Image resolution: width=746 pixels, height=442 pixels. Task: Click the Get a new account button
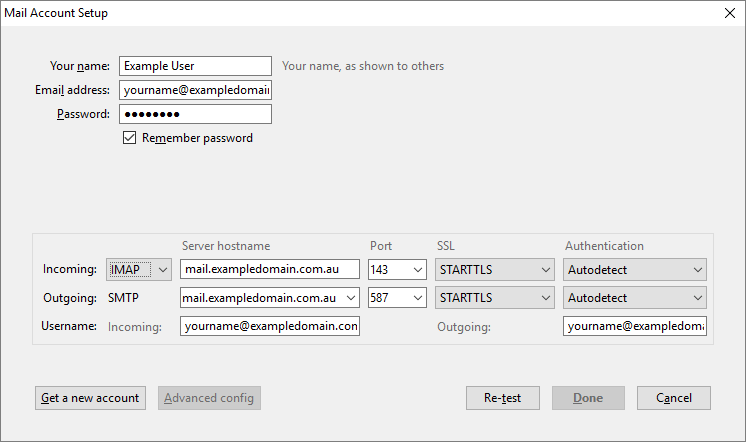(x=90, y=398)
